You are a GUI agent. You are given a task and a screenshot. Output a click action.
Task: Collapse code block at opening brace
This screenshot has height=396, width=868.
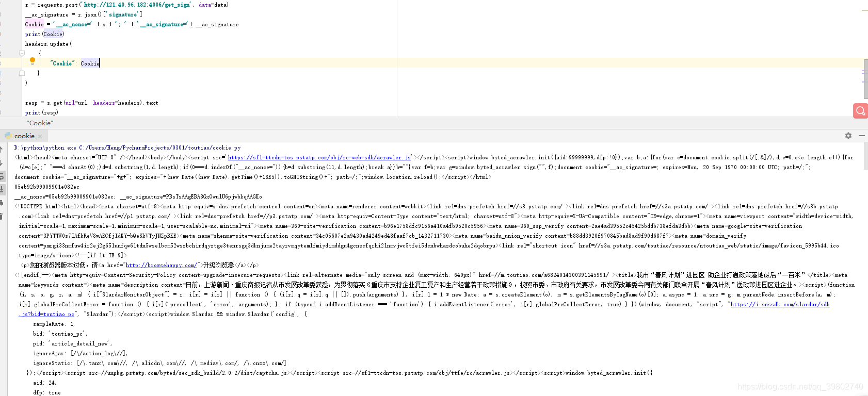(22, 53)
